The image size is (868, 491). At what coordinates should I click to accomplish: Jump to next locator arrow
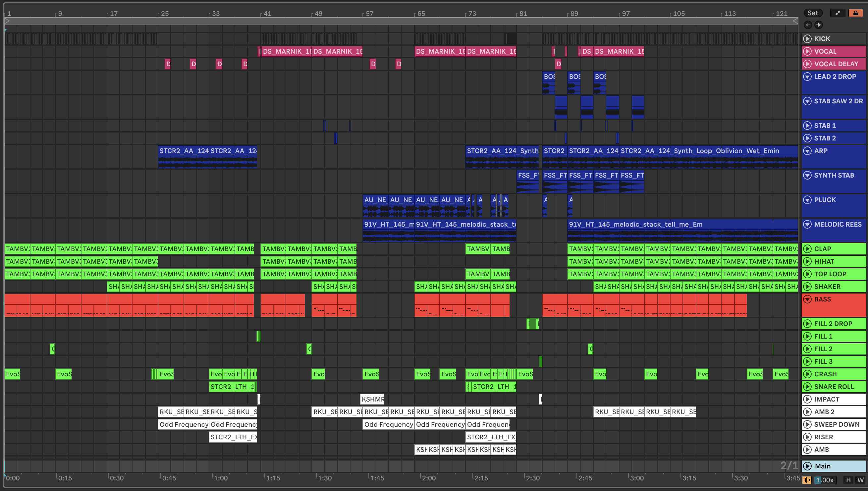click(x=818, y=25)
